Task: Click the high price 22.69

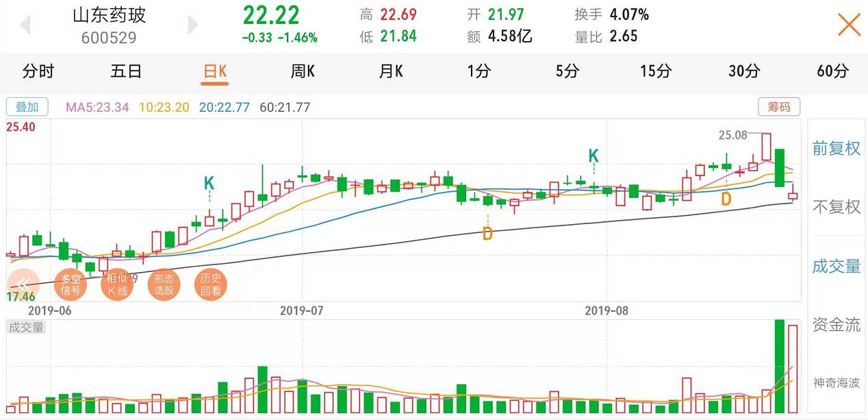Action: 398,14
